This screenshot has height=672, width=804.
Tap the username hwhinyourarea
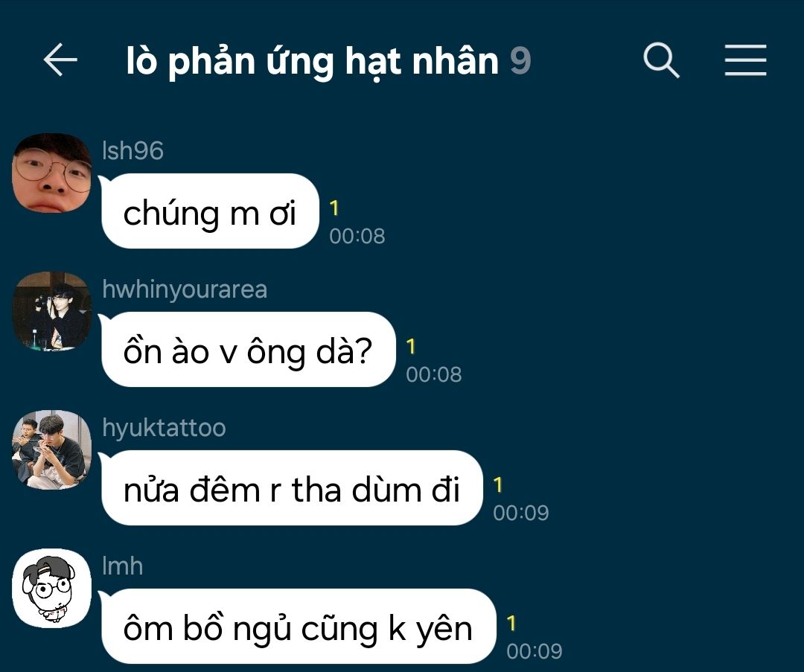tap(185, 290)
